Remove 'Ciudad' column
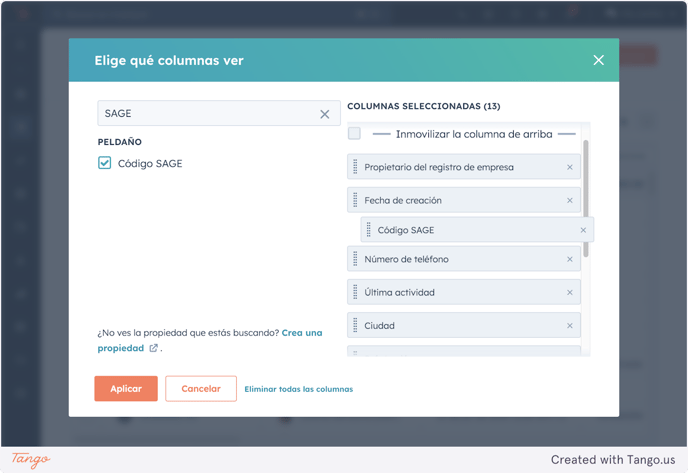Viewport: 688px width, 473px height. 570,326
